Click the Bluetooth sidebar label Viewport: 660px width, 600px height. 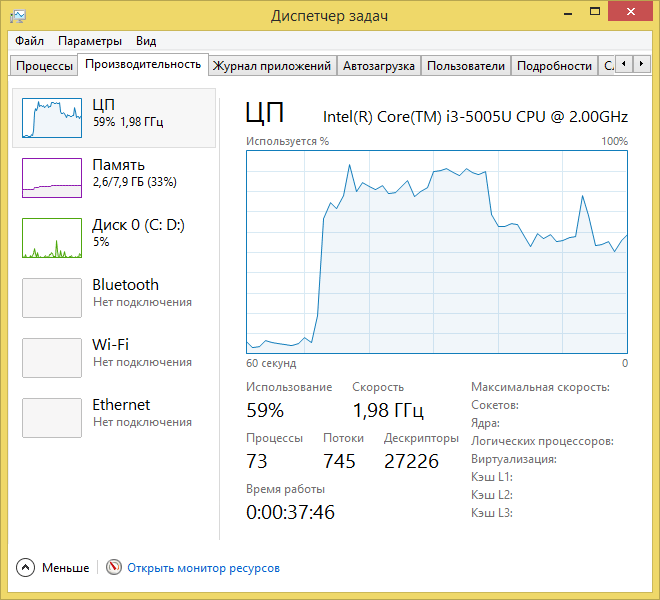coord(125,285)
